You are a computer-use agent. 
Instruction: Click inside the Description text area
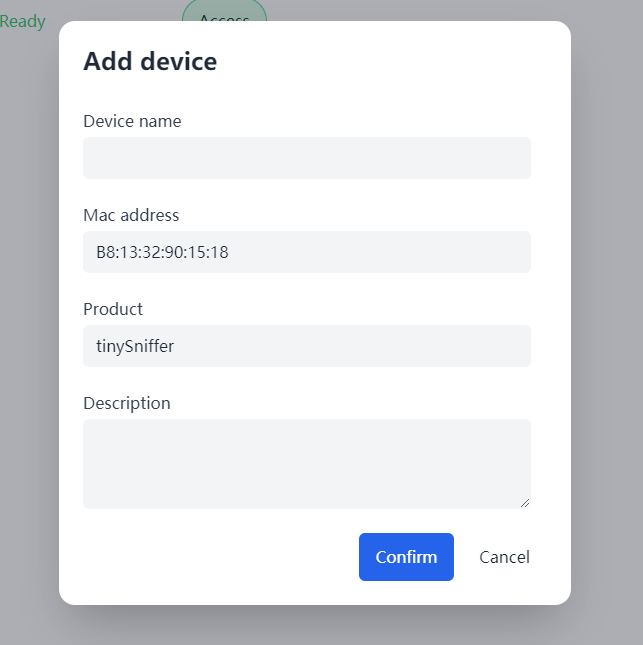306,463
